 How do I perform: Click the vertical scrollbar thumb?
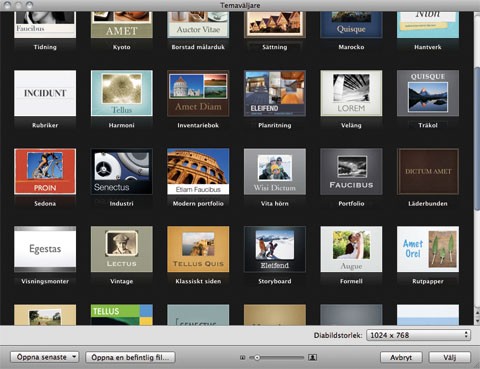click(477, 138)
